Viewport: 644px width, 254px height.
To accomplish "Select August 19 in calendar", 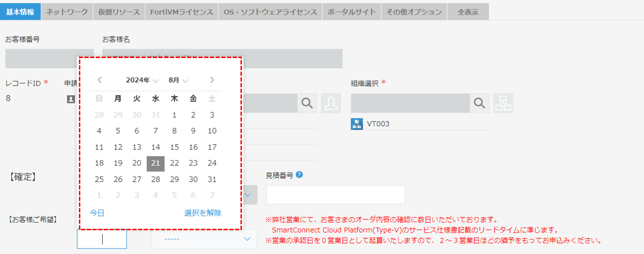I will (118, 163).
